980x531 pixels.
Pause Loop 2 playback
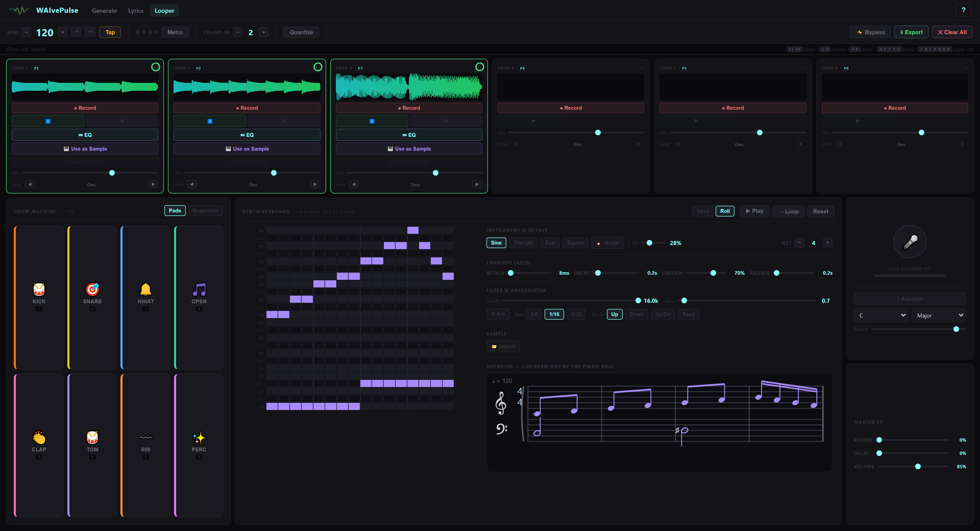210,121
